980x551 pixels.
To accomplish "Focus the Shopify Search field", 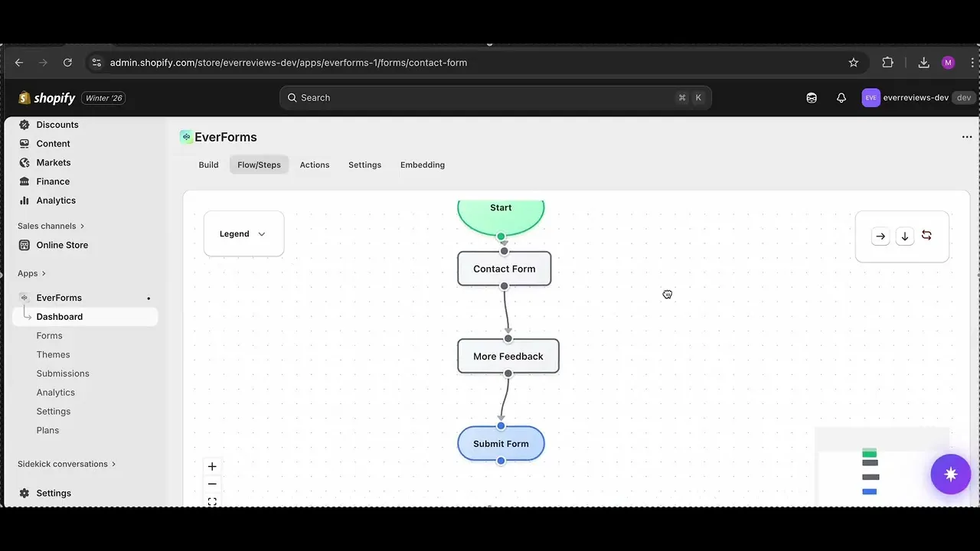I will tap(495, 98).
